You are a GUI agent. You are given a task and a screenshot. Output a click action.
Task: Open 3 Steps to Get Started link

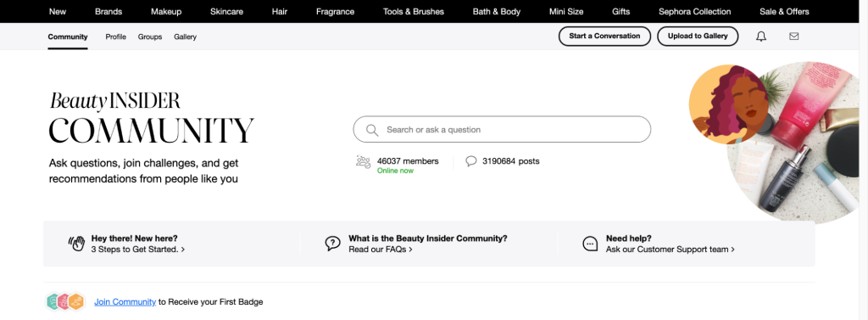click(138, 250)
